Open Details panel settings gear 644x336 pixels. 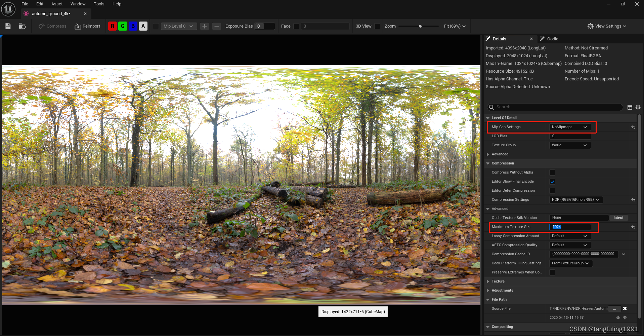(x=638, y=107)
